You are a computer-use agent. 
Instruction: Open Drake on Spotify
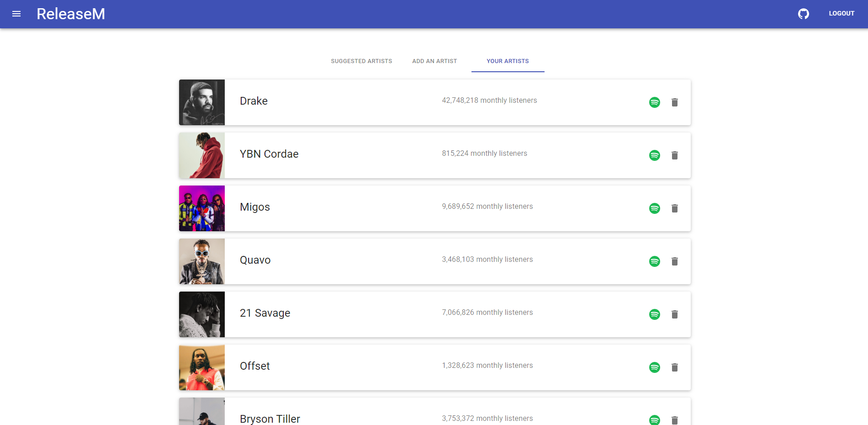tap(655, 102)
